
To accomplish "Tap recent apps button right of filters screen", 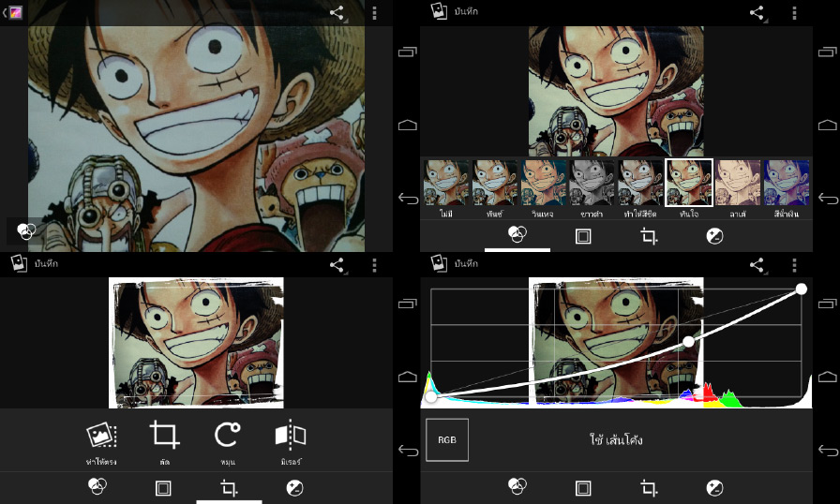I will coord(828,52).
